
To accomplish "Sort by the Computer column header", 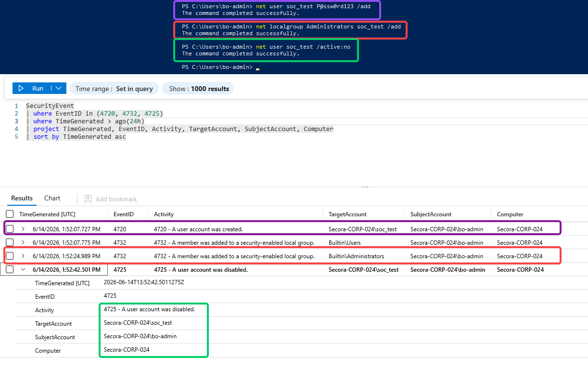I will click(510, 214).
